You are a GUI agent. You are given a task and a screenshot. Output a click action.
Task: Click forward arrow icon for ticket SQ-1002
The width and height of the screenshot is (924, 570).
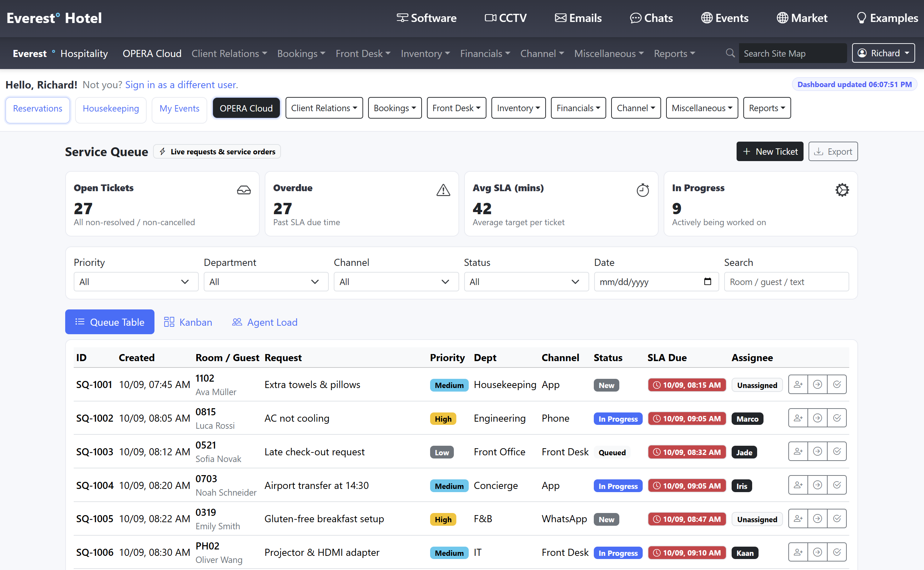tap(817, 418)
